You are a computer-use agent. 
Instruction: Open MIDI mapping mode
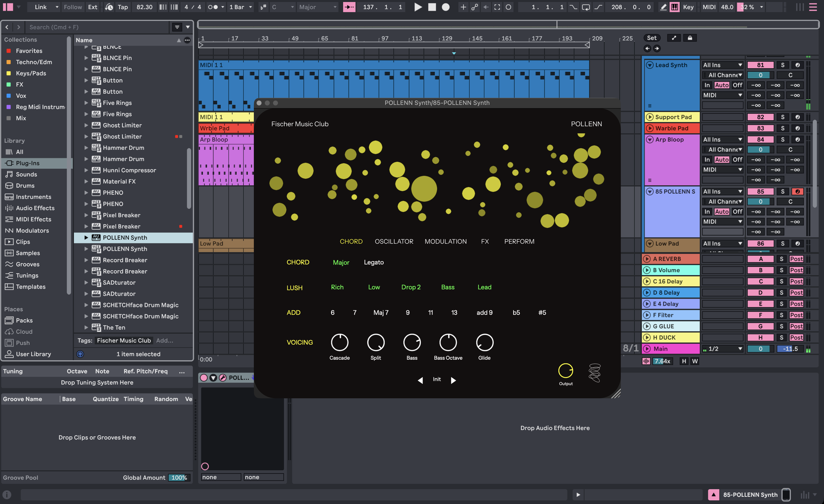[709, 7]
